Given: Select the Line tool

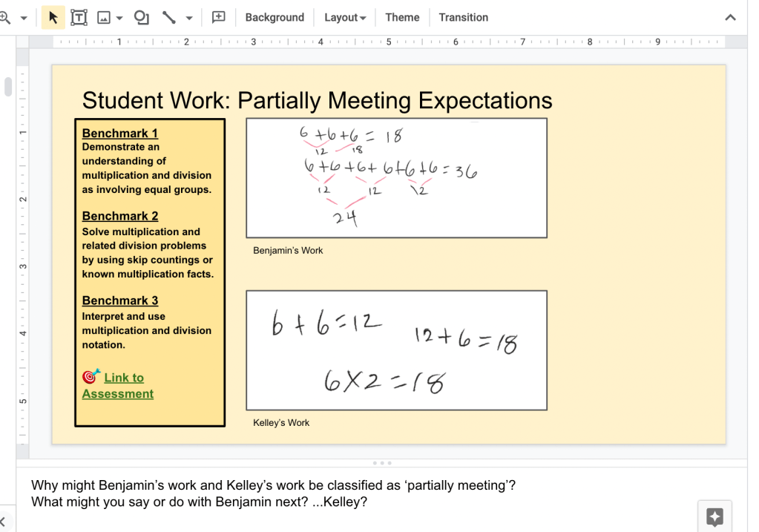Looking at the screenshot, I should coord(169,17).
